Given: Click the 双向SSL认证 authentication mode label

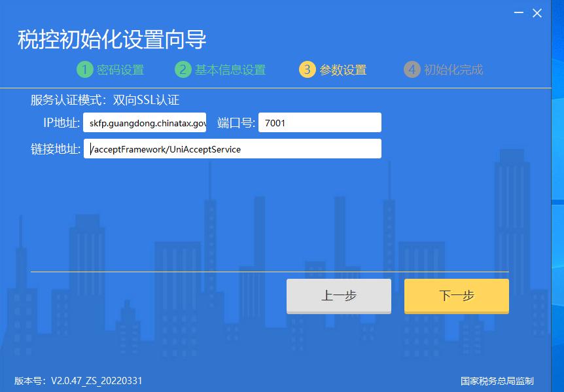Looking at the screenshot, I should 147,100.
